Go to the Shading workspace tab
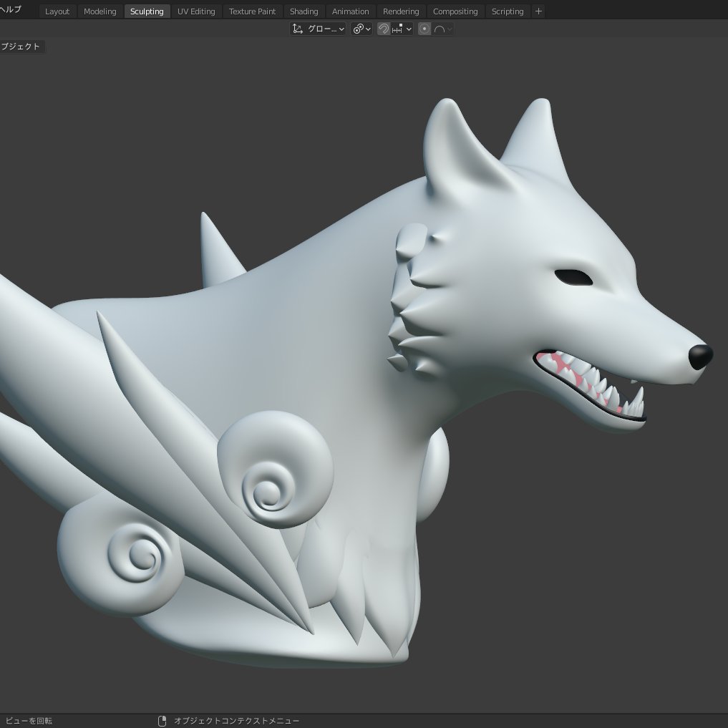 tap(304, 11)
